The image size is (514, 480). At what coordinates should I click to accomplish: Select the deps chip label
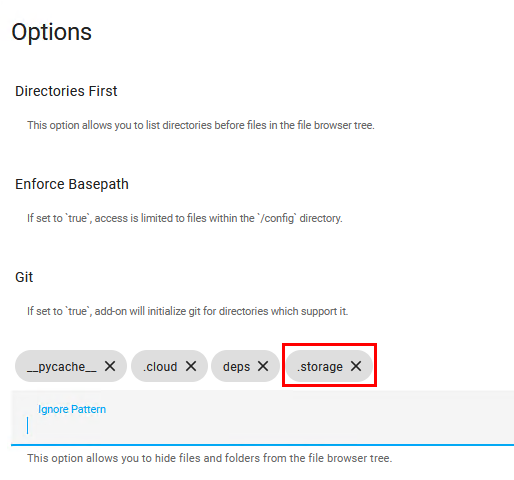coord(236,367)
